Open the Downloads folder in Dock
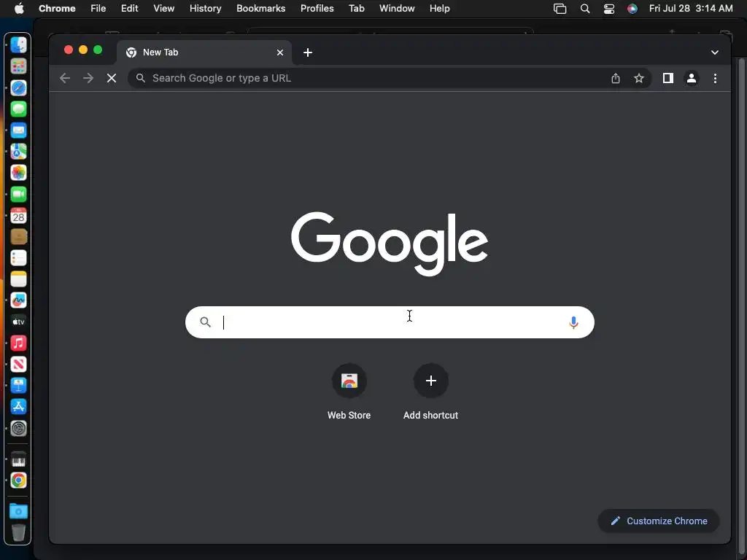 coord(18,511)
